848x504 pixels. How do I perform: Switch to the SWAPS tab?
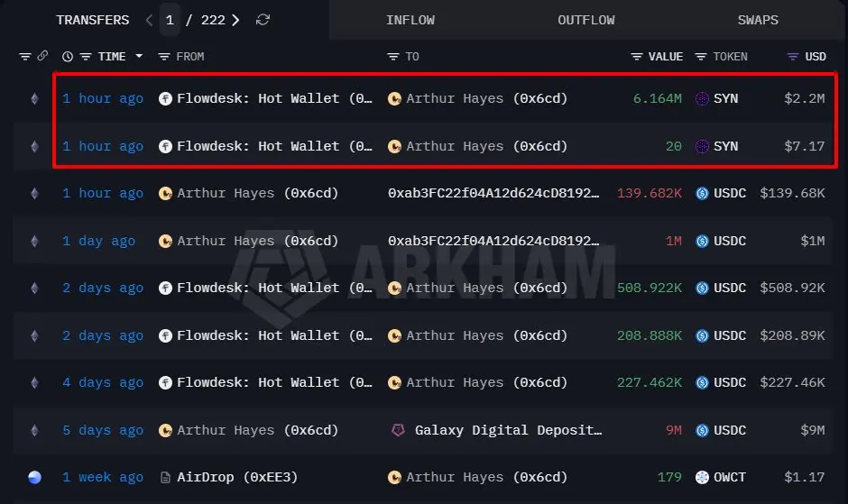pyautogui.click(x=758, y=20)
